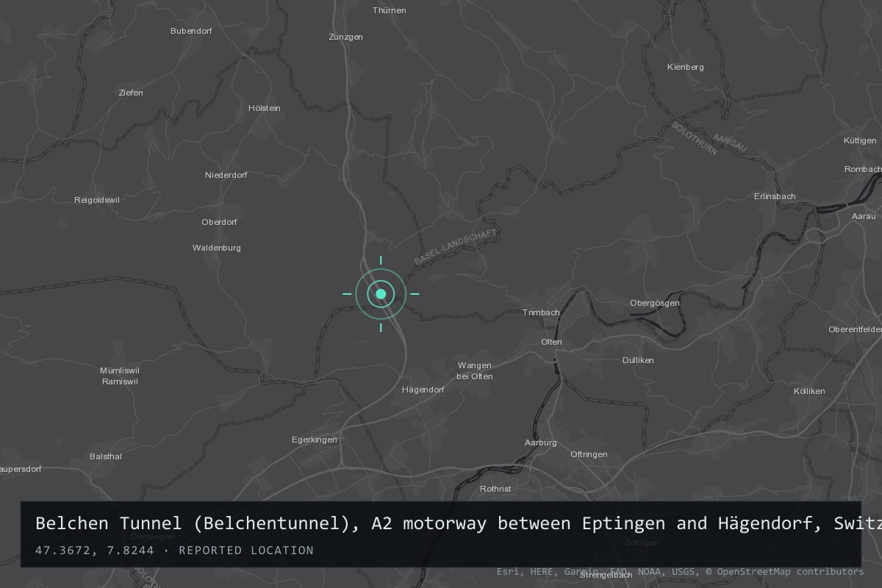The width and height of the screenshot is (882, 588).
Task: Click the Esri attribution text
Action: coord(508,571)
